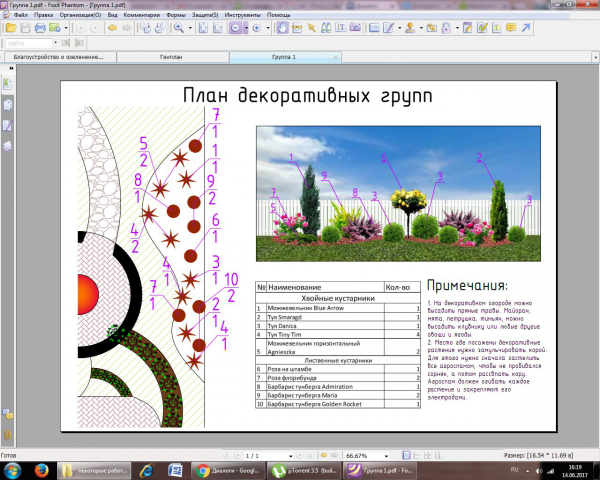The width and height of the screenshot is (600, 480).
Task: Open the Attachments panel at the bottom of the sidebar
Action: [8, 435]
